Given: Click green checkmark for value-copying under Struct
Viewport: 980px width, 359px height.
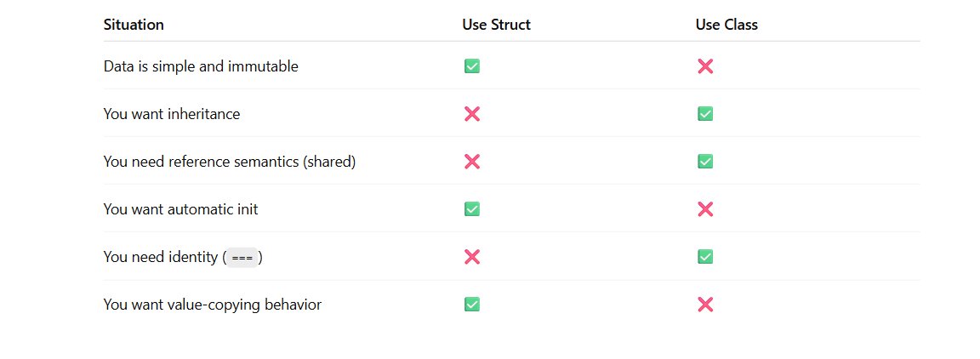Looking at the screenshot, I should (x=472, y=305).
